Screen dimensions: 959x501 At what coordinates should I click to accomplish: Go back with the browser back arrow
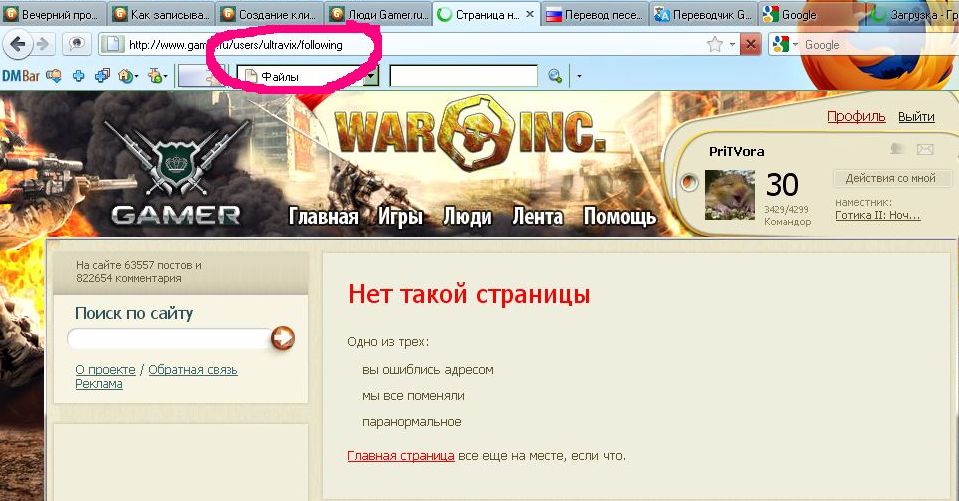tap(18, 44)
